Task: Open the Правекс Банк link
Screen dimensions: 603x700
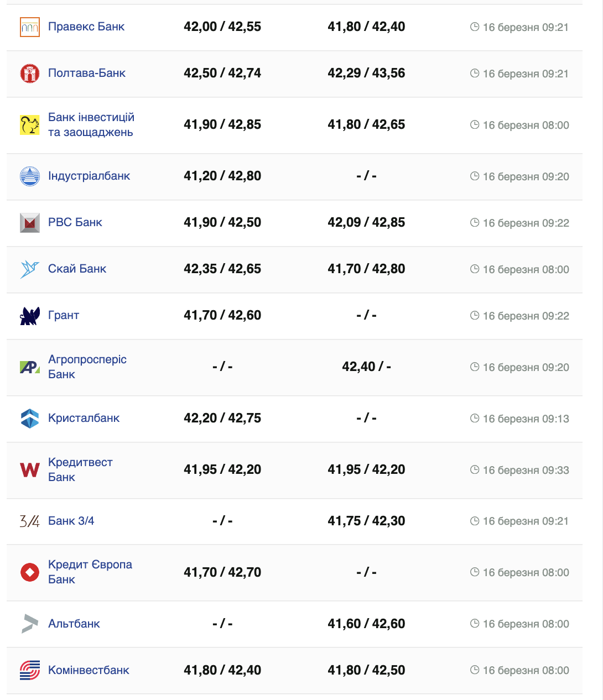Action: (86, 27)
